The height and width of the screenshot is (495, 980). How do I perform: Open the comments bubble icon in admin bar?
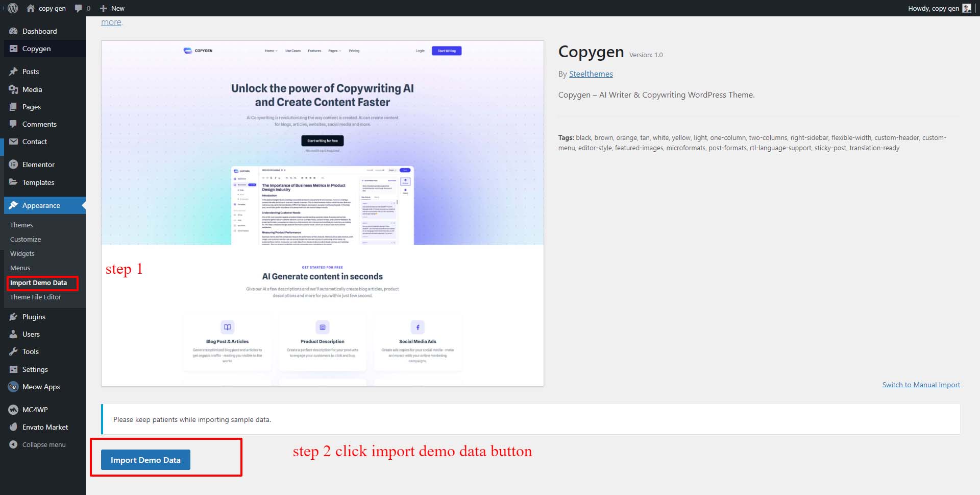[x=78, y=8]
